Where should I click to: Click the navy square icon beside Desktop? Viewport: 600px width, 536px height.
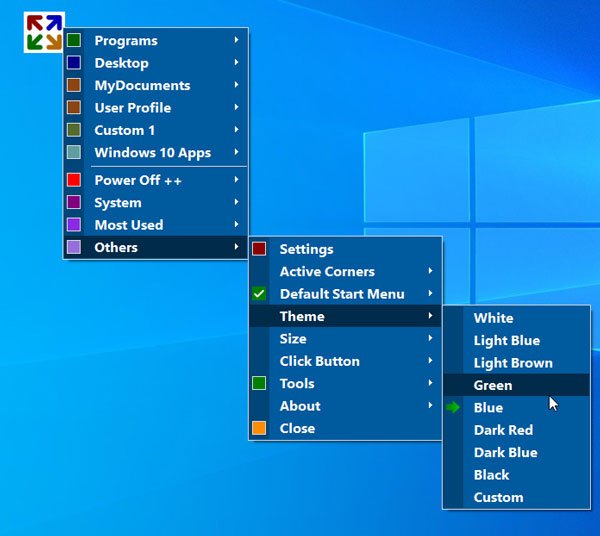coord(74,62)
